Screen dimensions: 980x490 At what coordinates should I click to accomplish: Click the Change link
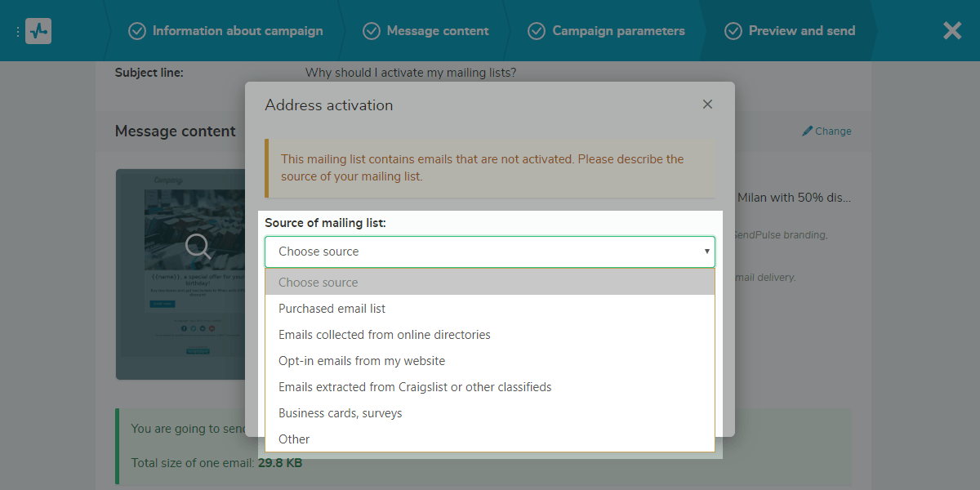click(833, 131)
